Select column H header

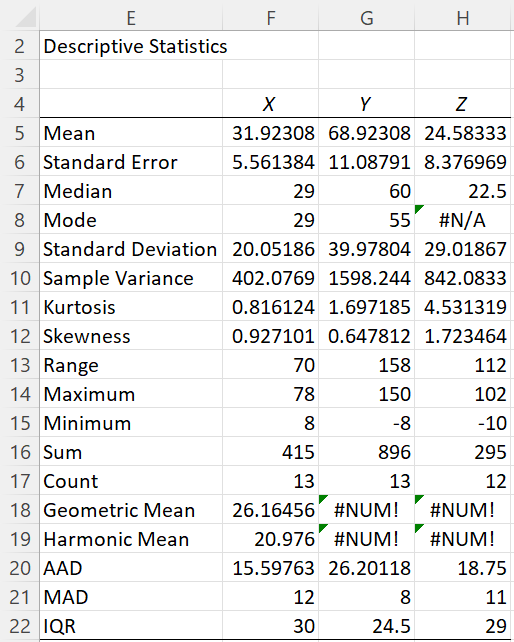[x=463, y=18]
